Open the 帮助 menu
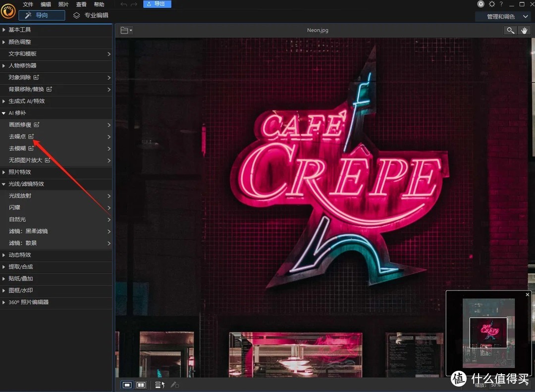The image size is (535, 392). 99,4
